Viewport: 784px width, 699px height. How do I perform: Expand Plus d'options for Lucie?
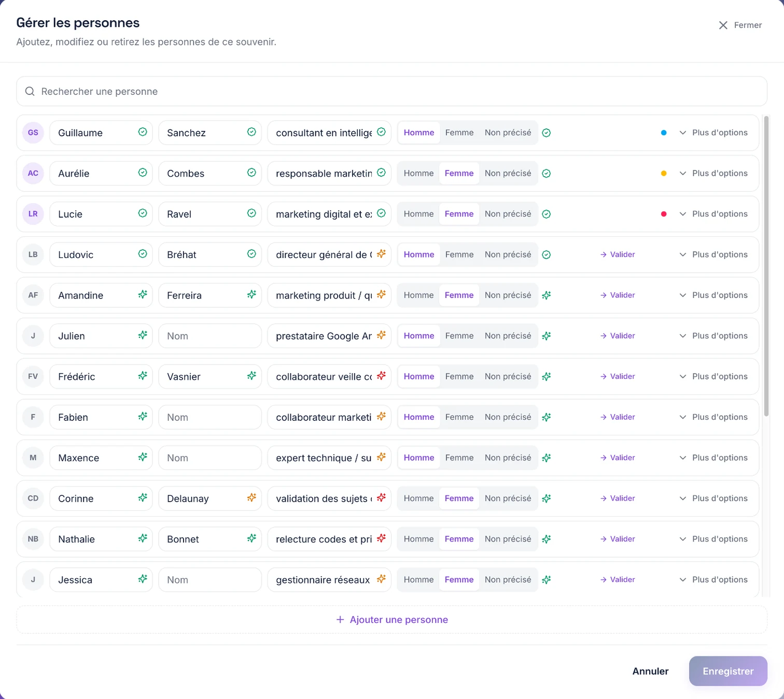[x=713, y=214]
